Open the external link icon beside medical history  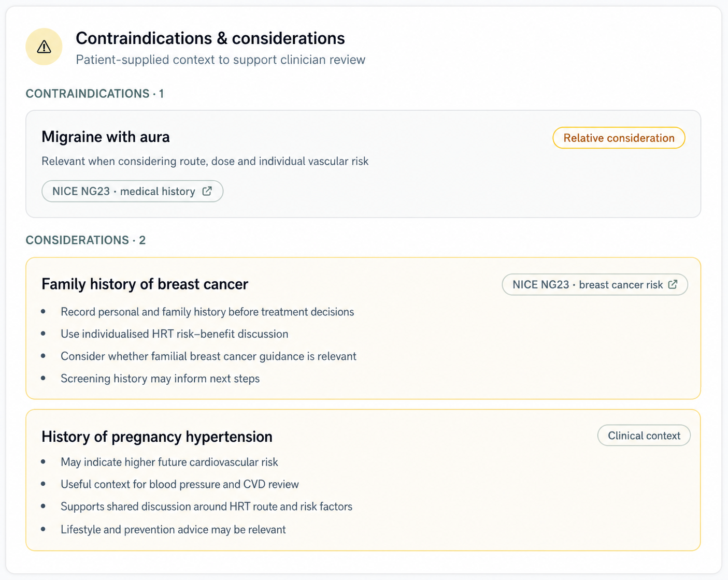[x=207, y=191]
